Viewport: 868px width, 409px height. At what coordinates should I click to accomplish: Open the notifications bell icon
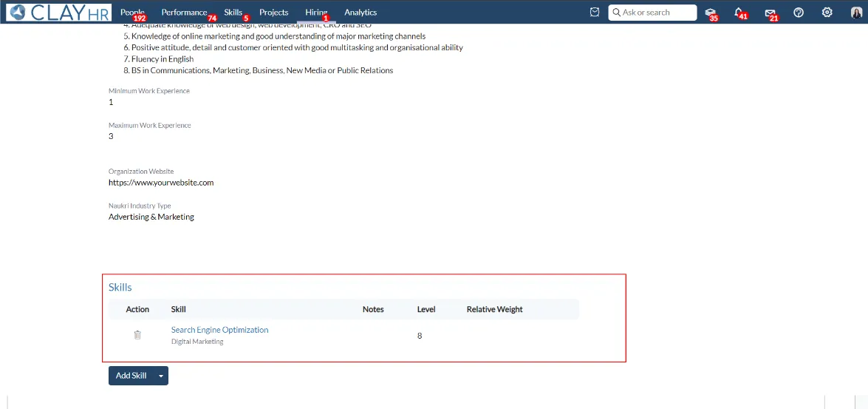[739, 13]
